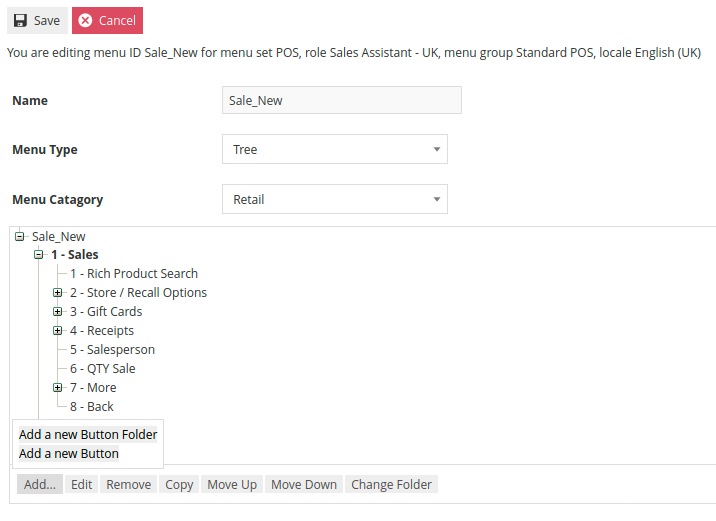The width and height of the screenshot is (716, 521).
Task: Click the Cancel red X icon
Action: [x=85, y=21]
